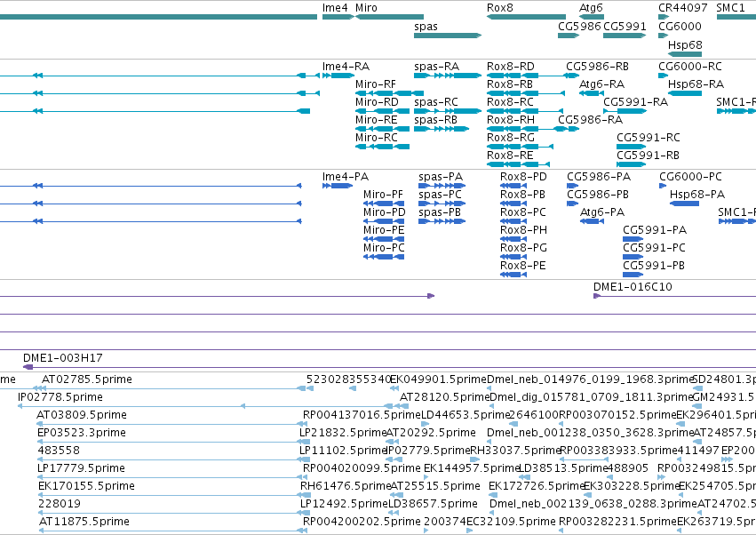Click the Atg6-PA protein label
This screenshot has height=535, width=756.
[x=602, y=212]
